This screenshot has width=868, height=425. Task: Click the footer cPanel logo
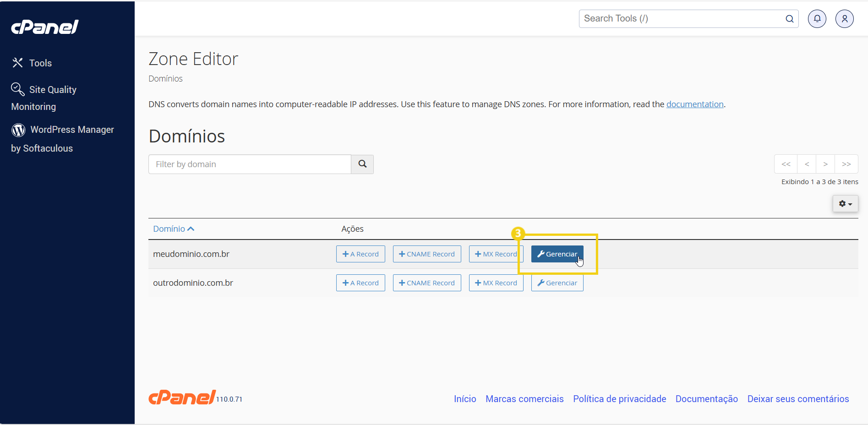tap(182, 397)
